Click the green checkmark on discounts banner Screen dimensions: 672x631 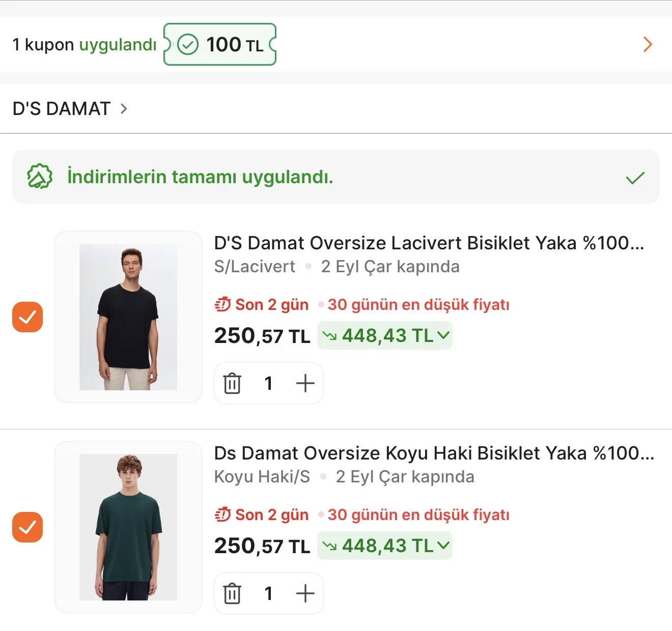point(635,178)
